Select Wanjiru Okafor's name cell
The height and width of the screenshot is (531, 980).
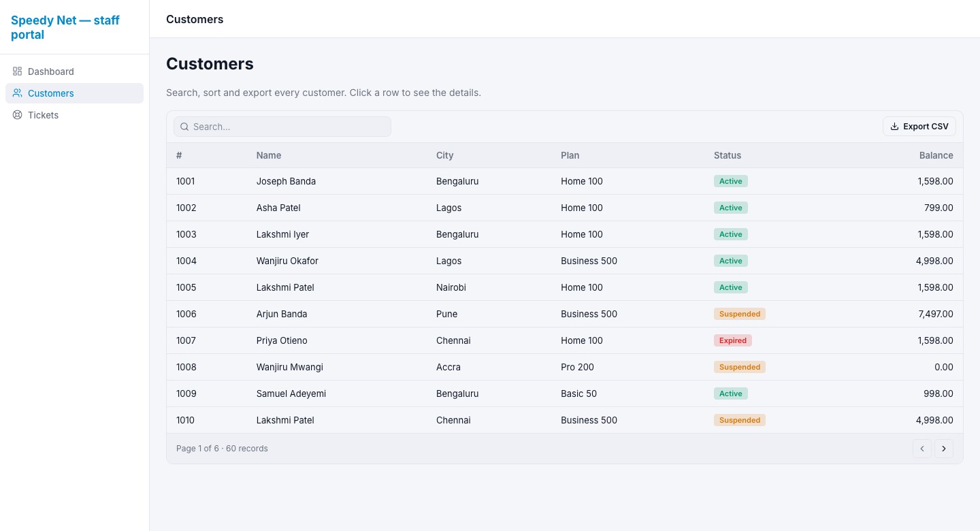pos(287,261)
